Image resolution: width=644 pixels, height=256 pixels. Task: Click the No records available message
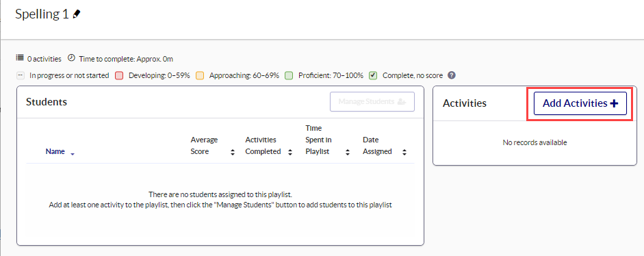(534, 142)
